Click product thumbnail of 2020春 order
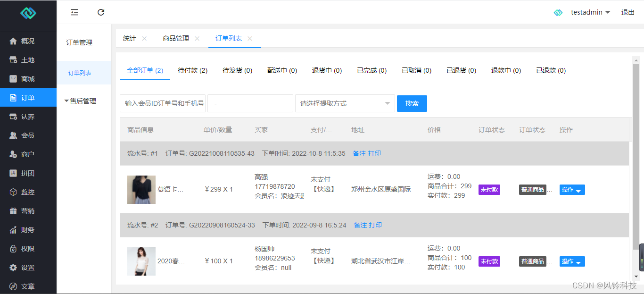 pyautogui.click(x=141, y=261)
